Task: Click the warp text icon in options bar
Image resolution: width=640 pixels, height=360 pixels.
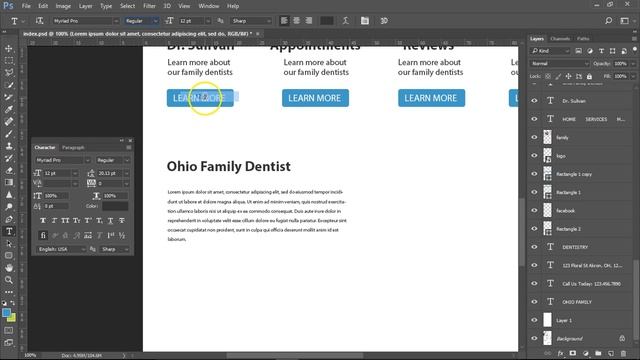Action: pyautogui.click(x=345, y=21)
